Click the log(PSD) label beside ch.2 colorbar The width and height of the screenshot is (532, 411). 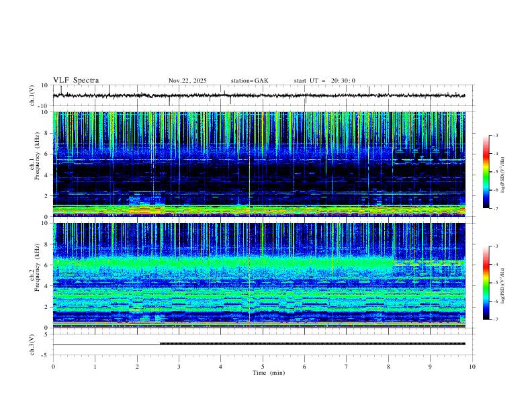tap(502, 285)
